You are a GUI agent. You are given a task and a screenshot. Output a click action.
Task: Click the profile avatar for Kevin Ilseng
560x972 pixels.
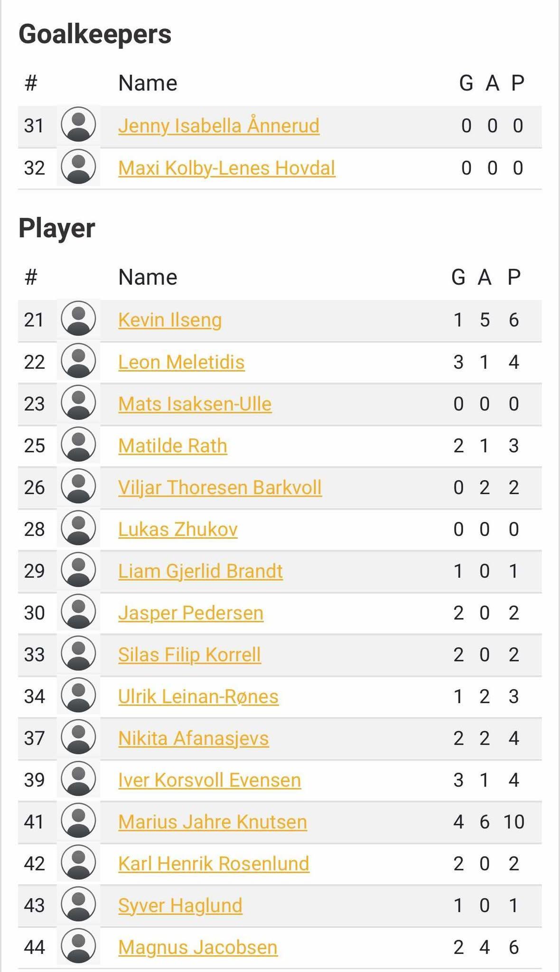tap(78, 319)
